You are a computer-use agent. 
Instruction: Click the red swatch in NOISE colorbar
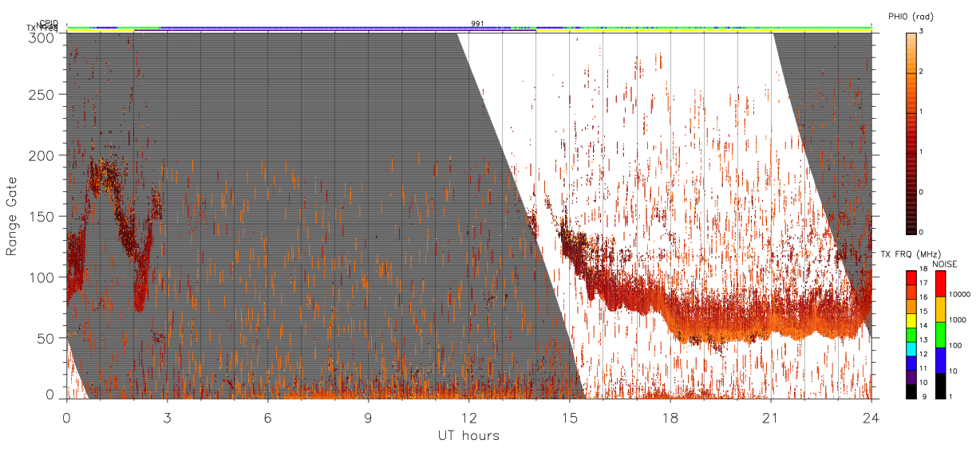pos(941,284)
